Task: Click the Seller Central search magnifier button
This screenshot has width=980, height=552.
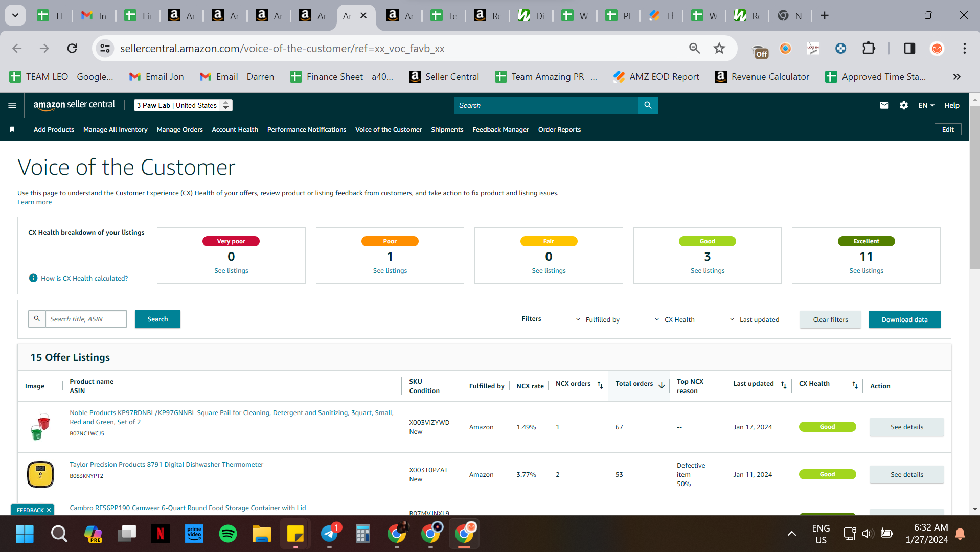Action: (x=648, y=105)
